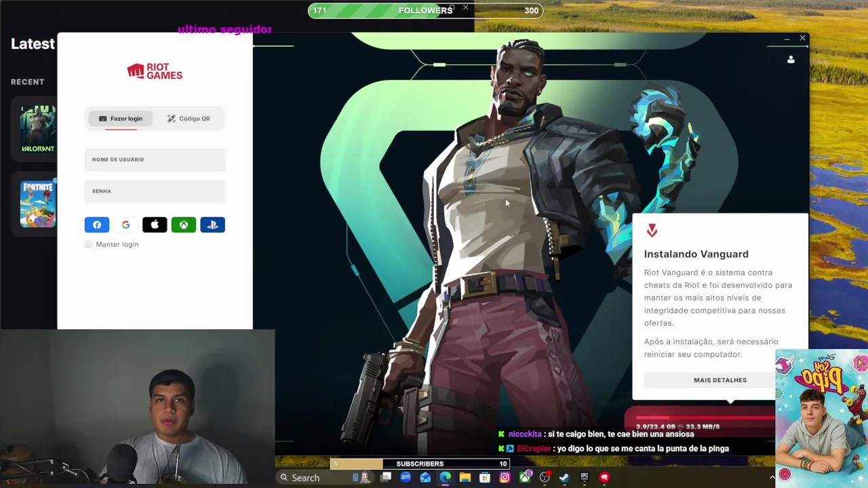This screenshot has width=868, height=488.
Task: Click the RECENT label in background window
Action: (x=28, y=82)
